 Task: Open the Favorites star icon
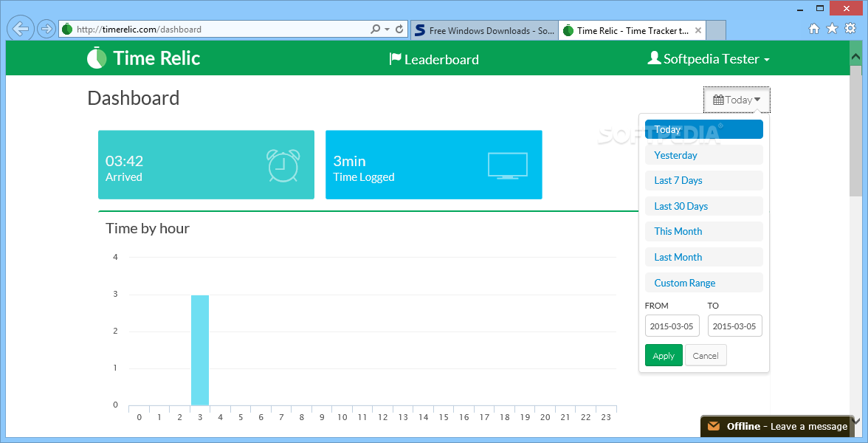pos(832,28)
